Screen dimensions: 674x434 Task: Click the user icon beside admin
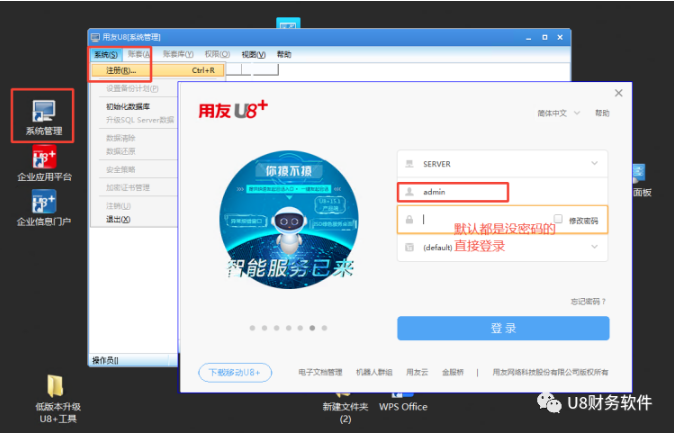[x=409, y=192]
